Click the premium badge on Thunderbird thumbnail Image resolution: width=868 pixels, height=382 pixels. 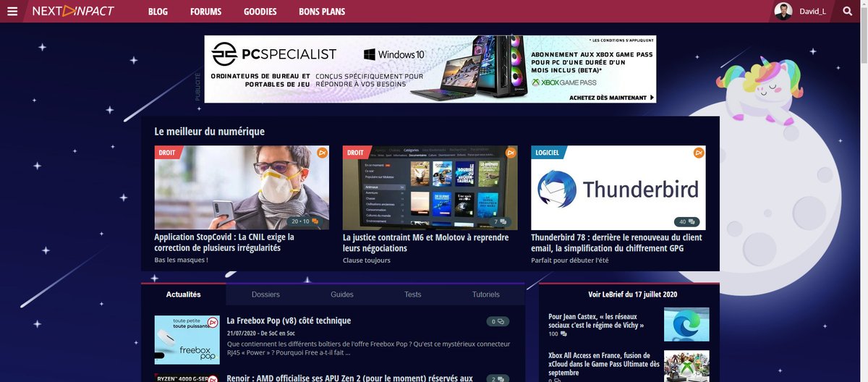point(699,153)
